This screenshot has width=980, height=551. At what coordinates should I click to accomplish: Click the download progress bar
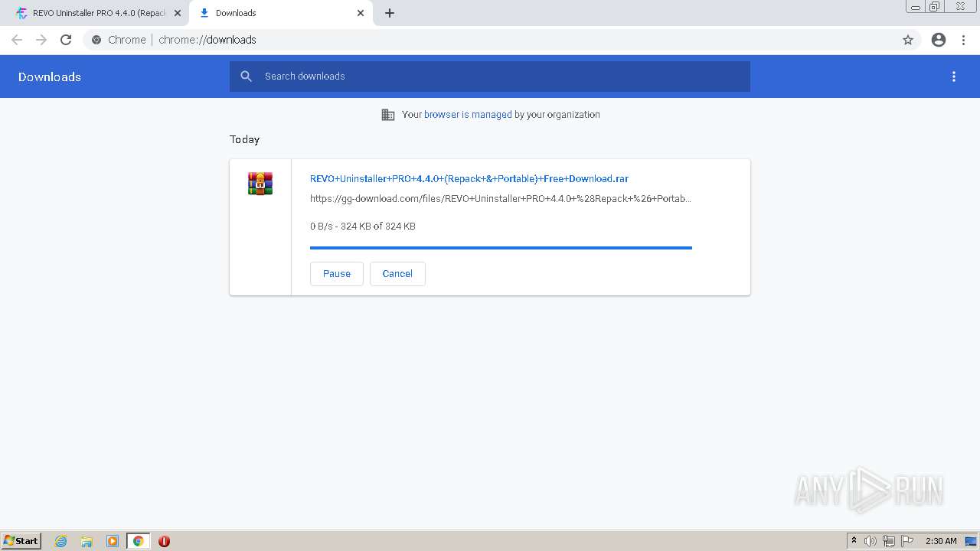[x=501, y=248]
